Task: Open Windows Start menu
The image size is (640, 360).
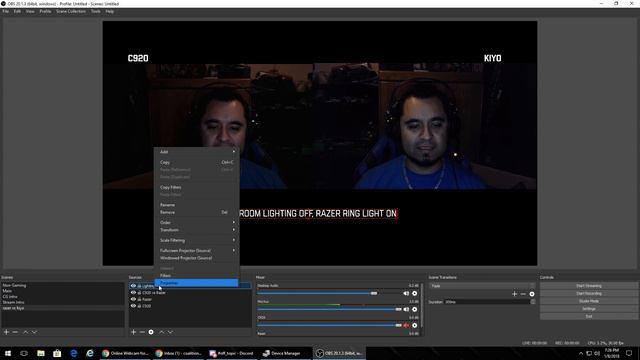Action: (x=8, y=353)
